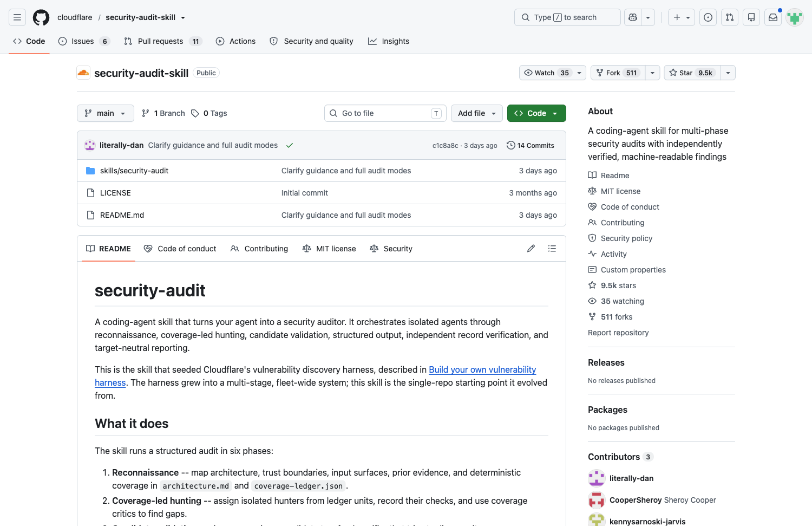812x526 pixels.
Task: Expand the fork options caret
Action: [x=652, y=73]
